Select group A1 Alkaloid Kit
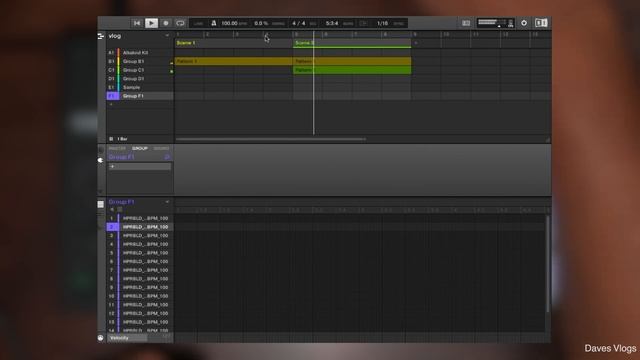The image size is (640, 360). pos(140,53)
